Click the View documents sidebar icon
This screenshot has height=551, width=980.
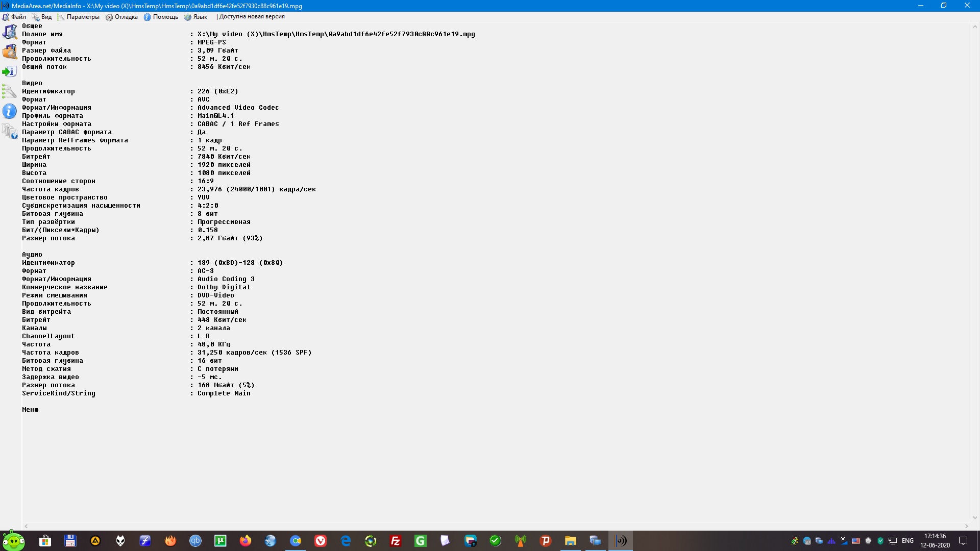point(10,131)
